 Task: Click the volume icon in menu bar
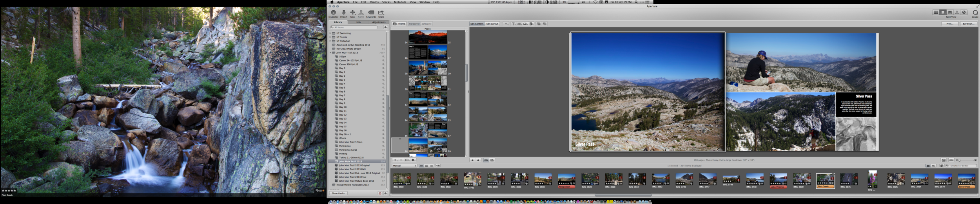click(583, 2)
